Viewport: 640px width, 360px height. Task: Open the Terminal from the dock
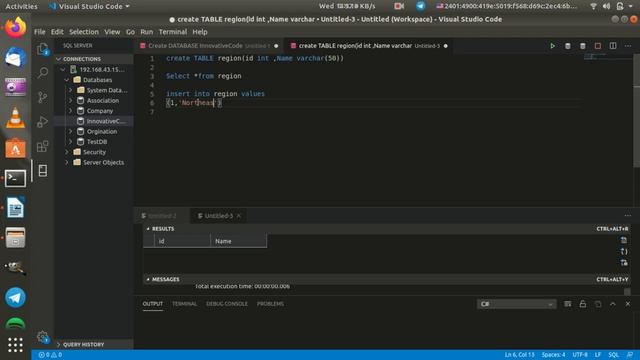[x=16, y=178]
